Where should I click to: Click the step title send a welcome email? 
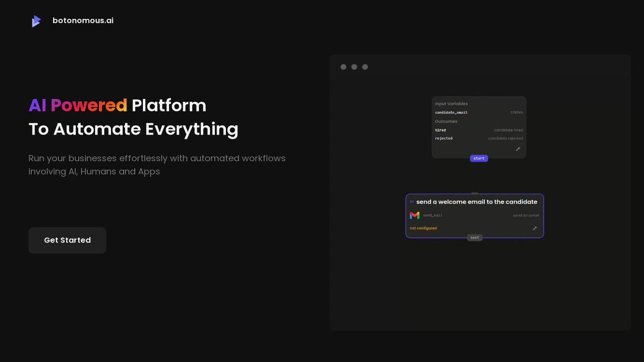(x=477, y=202)
